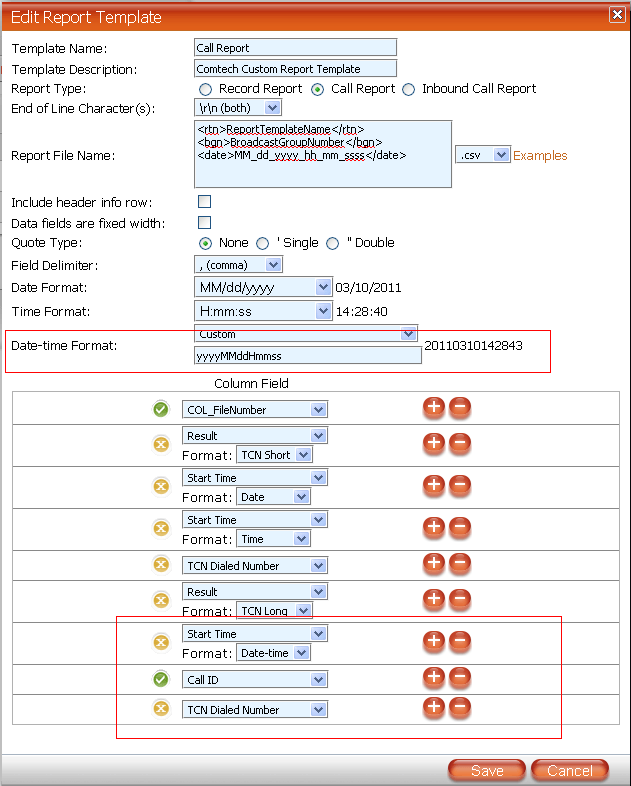Open Date-time Format Custom dropdown
Image resolution: width=631 pixels, height=786 pixels.
tap(306, 333)
